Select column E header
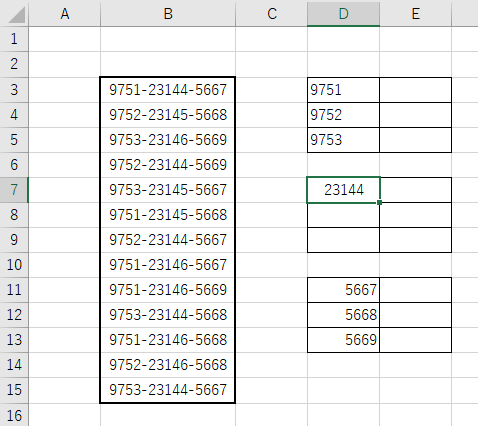478x426 pixels. coord(415,14)
